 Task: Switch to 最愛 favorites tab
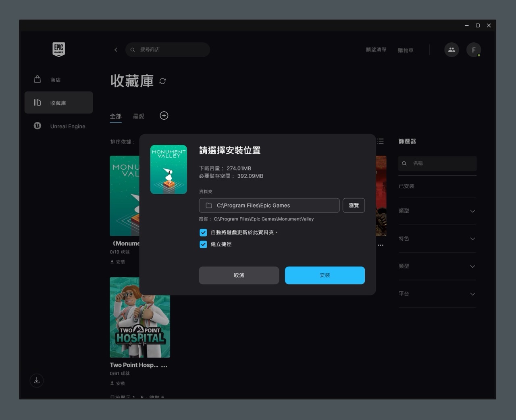tap(139, 116)
